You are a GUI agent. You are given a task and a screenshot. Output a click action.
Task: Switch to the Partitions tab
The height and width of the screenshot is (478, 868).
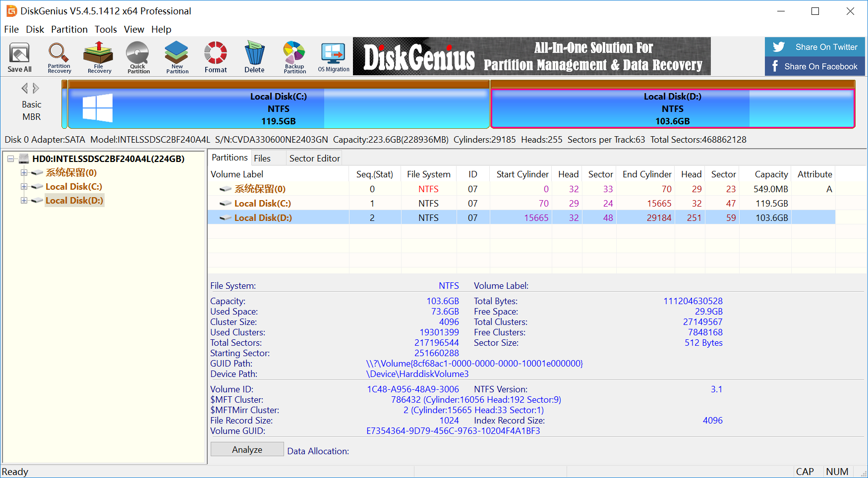point(230,158)
